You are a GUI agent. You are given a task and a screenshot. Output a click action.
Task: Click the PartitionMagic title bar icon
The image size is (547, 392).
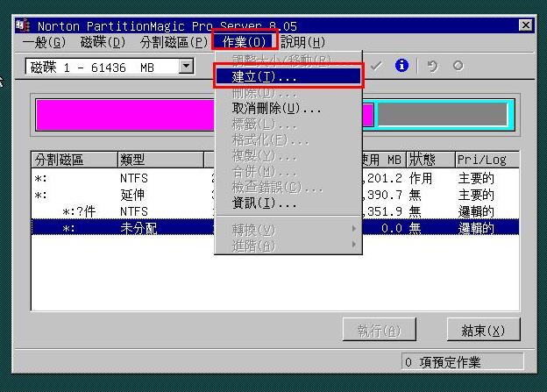[x=23, y=25]
